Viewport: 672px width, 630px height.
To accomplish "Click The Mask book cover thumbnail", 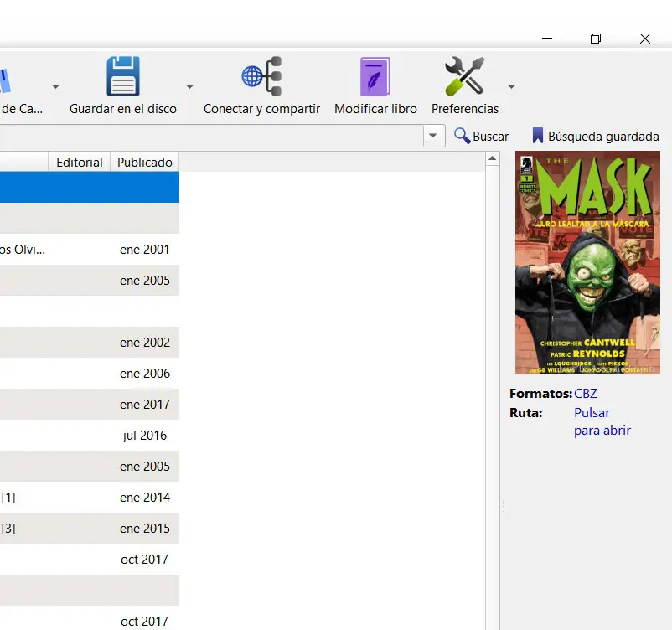I will (x=587, y=262).
